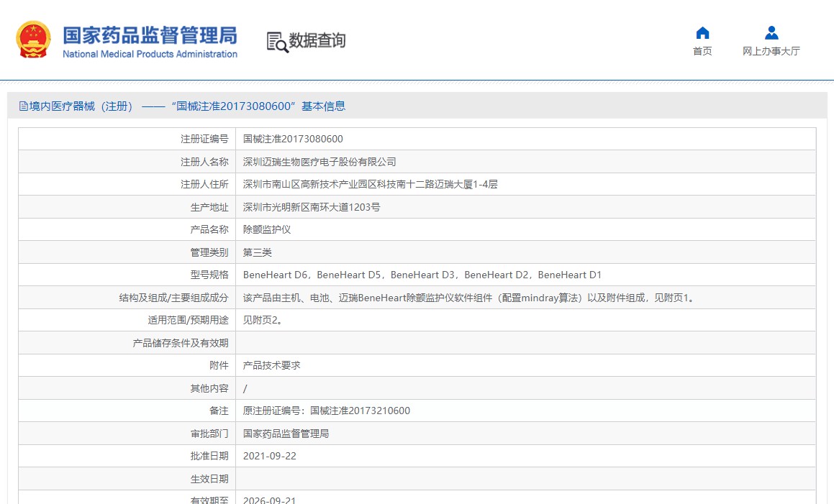Click the 其他内容 slash value
Screen dimensions: 834x504
[x=245, y=389]
